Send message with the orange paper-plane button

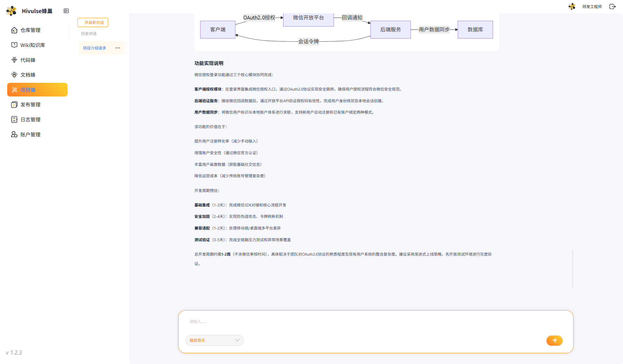(554, 340)
